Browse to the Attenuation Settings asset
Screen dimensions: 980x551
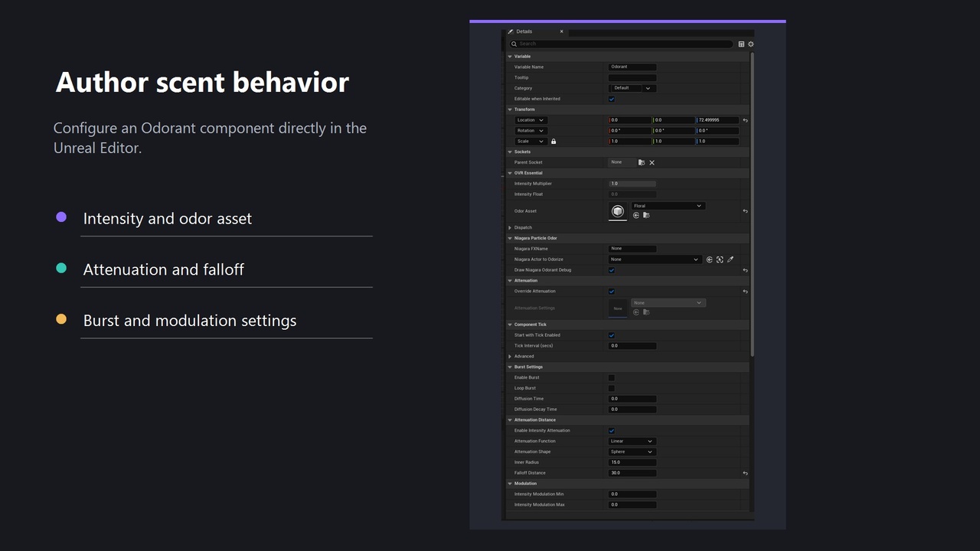[x=646, y=311]
